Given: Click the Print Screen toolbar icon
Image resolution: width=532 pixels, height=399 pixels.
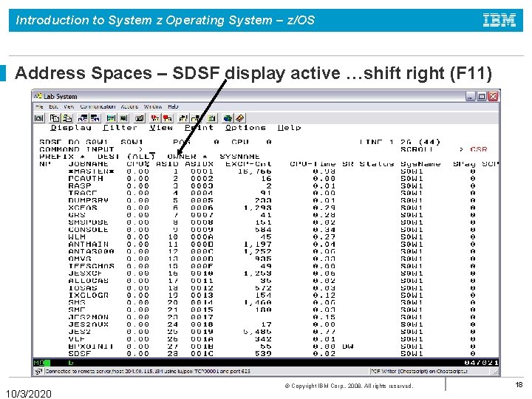Looking at the screenshot, I should [39, 118].
